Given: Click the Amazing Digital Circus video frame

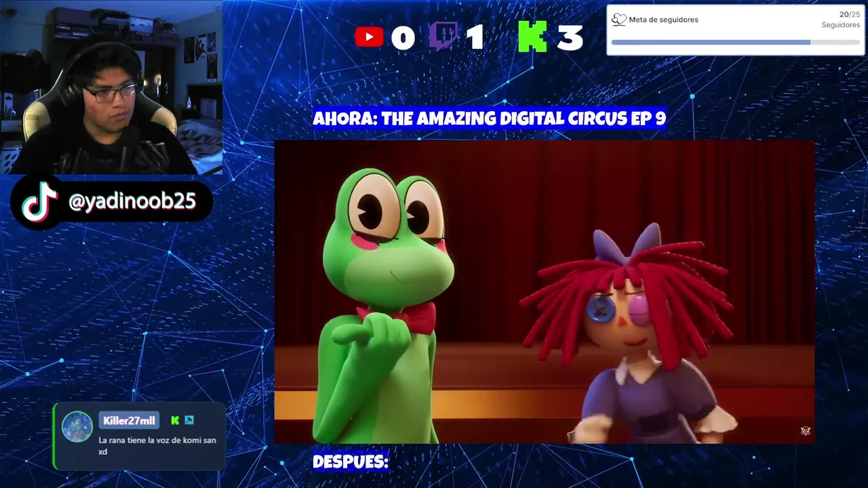Looking at the screenshot, I should (544, 292).
